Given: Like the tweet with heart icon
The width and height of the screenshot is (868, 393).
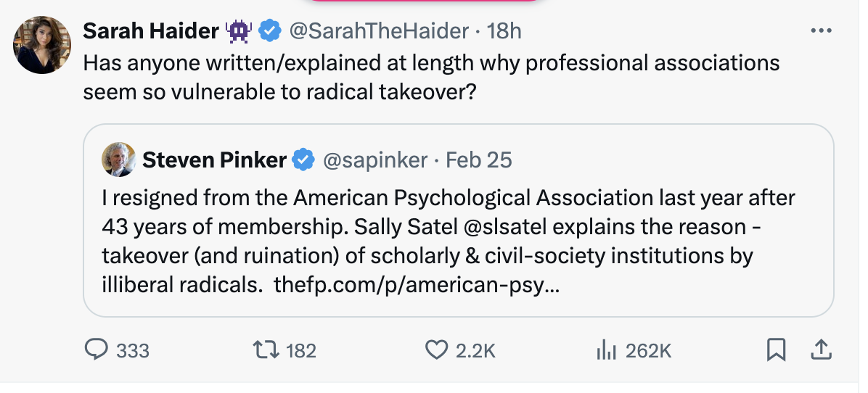Looking at the screenshot, I should pos(436,350).
